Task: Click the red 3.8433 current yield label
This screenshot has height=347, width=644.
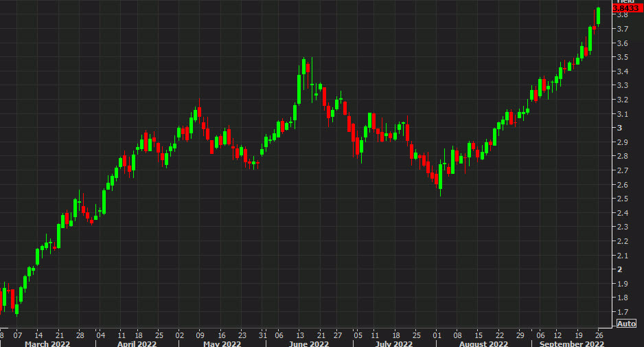Action: tap(630, 7)
